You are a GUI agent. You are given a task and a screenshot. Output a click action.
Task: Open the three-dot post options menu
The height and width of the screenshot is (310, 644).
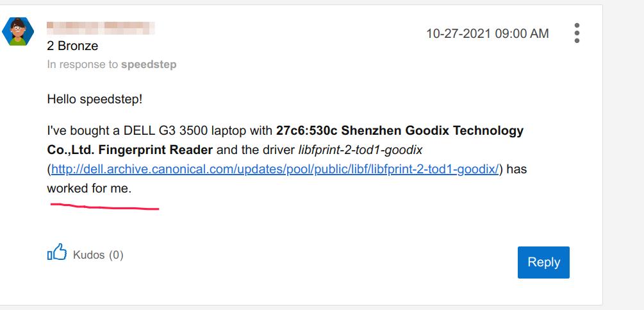tap(577, 33)
